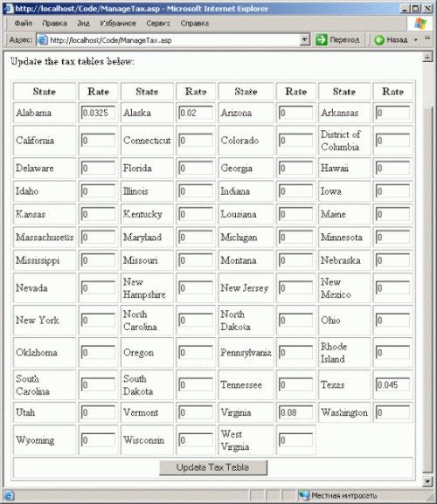Image resolution: width=437 pixels, height=504 pixels.
Task: Click the page icon in address bar
Action: 43,40
